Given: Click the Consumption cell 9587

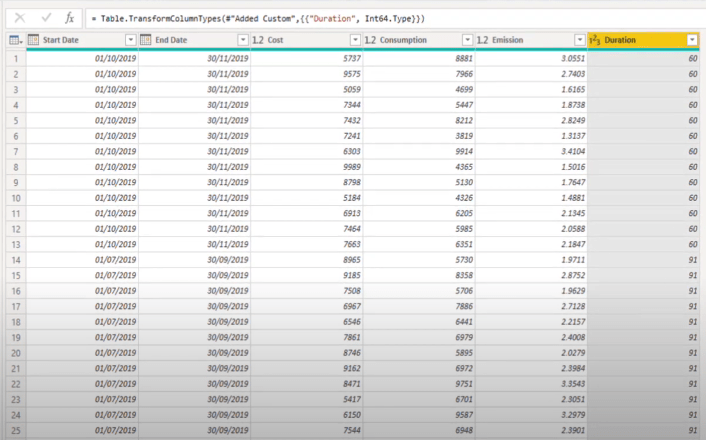Looking at the screenshot, I should [x=419, y=415].
